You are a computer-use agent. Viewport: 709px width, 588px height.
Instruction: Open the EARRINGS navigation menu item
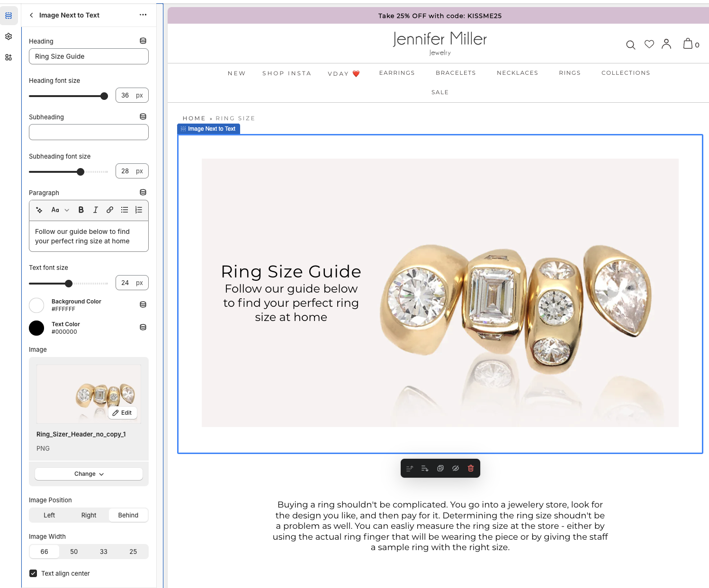click(397, 73)
